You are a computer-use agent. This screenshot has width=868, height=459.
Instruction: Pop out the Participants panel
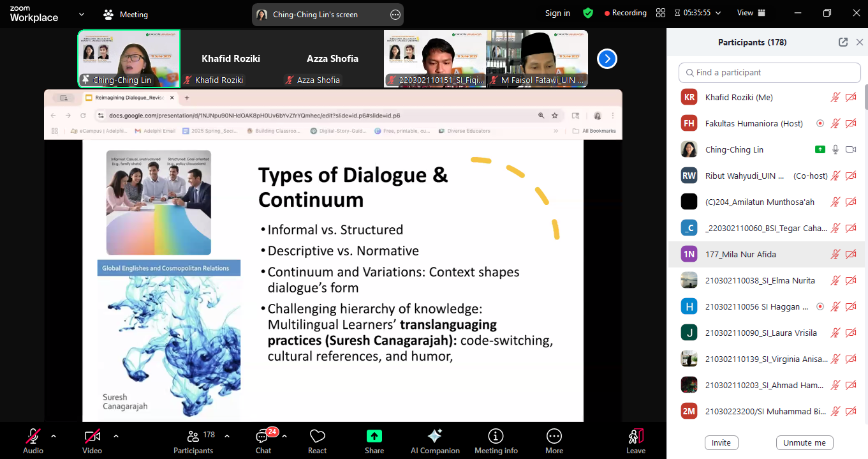[x=843, y=42]
